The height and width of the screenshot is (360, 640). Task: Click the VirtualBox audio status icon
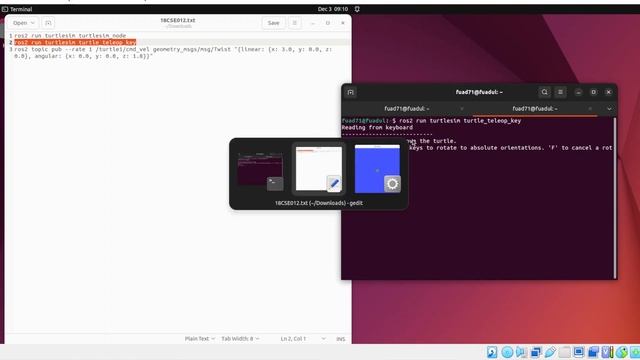coord(521,352)
